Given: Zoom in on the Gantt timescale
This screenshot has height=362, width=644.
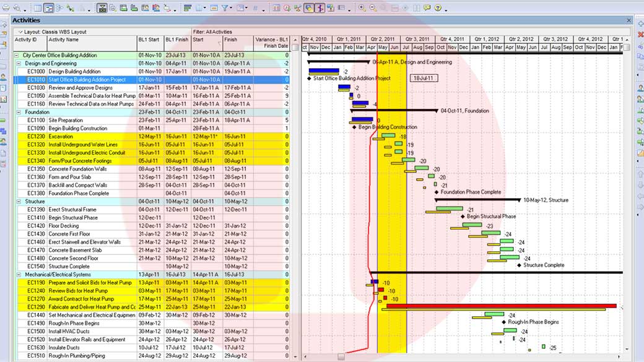Looking at the screenshot, I should [x=362, y=8].
